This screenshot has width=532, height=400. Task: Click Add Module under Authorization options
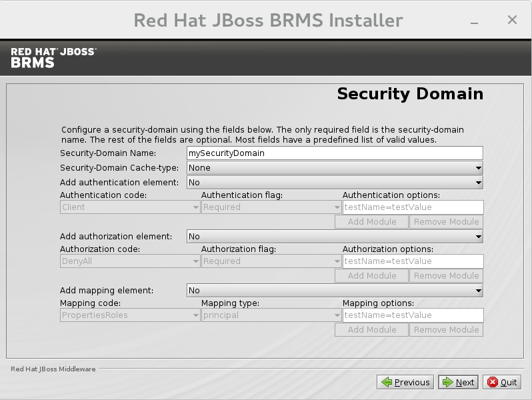click(x=371, y=275)
